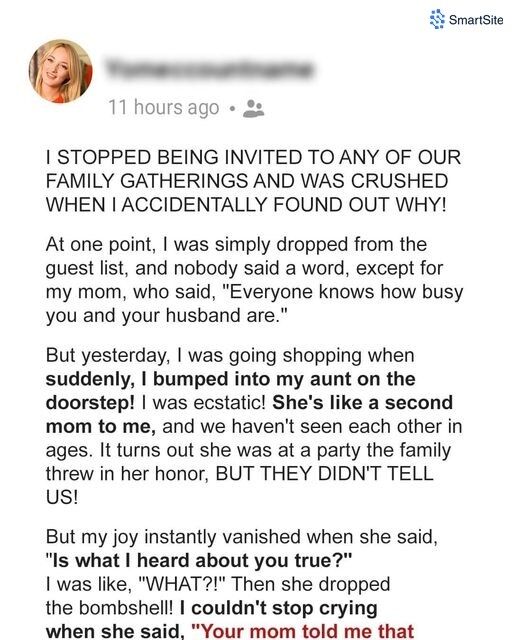This screenshot has width=512, height=640.
Task: Click the all-caps post headline
Action: tap(253, 181)
